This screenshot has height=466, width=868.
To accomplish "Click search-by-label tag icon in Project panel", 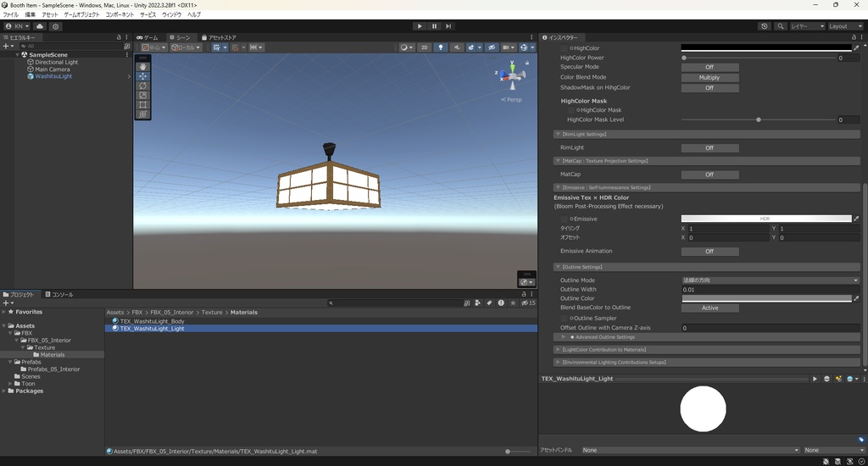I will click(489, 302).
